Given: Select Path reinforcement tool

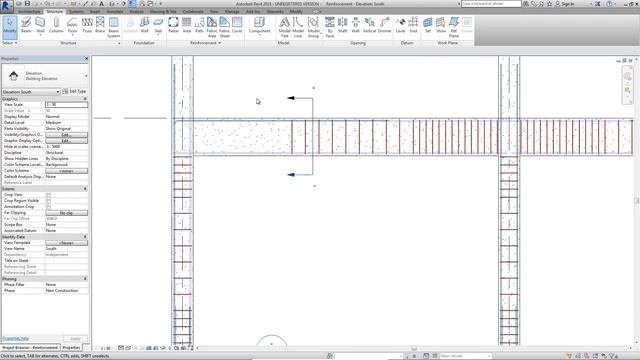Looking at the screenshot, I should [x=199, y=25].
